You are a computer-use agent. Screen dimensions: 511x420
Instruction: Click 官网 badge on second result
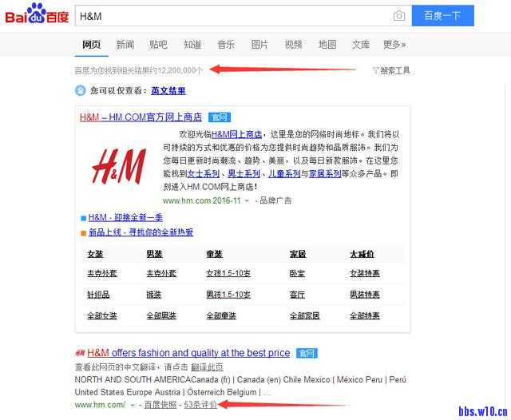click(307, 353)
